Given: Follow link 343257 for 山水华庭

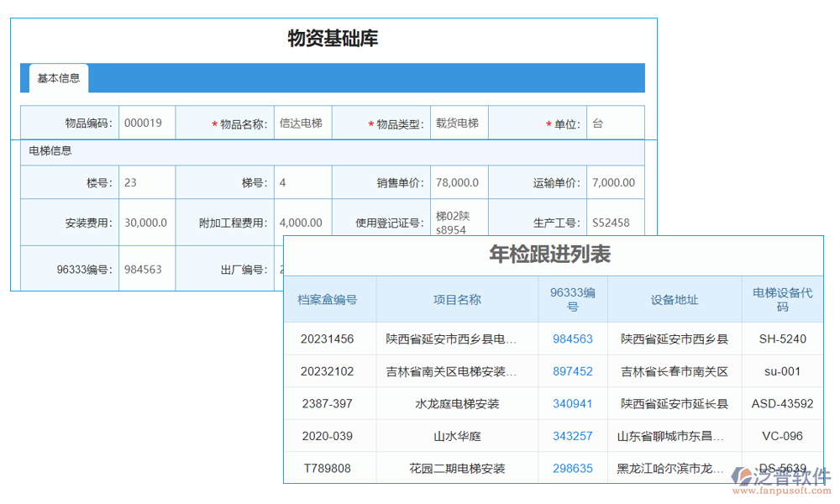Looking at the screenshot, I should tap(573, 435).
